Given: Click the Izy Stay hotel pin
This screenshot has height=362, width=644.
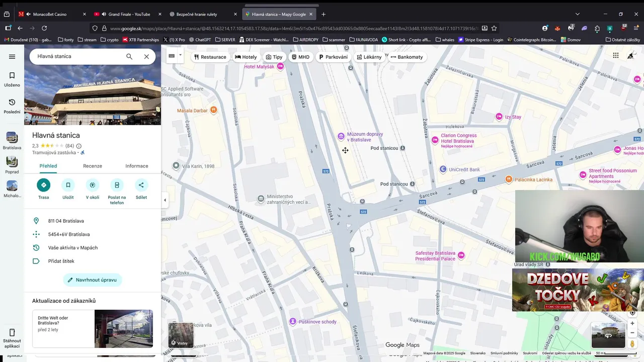Looking at the screenshot, I should pyautogui.click(x=499, y=117).
